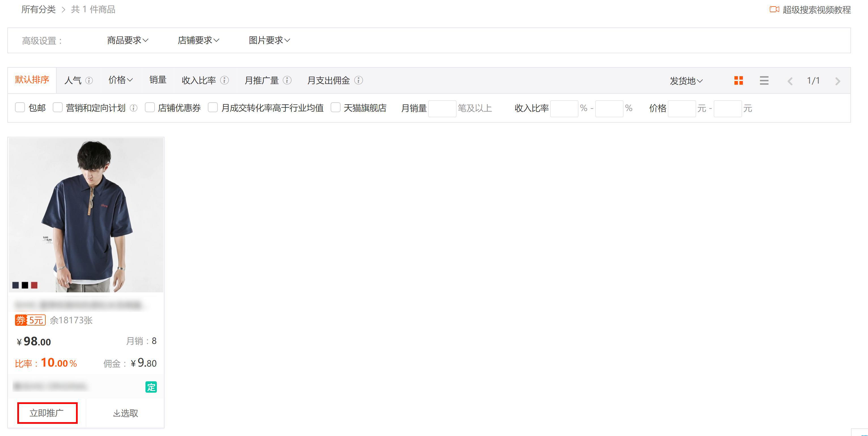
Task: Click the previous page arrow
Action: point(790,81)
